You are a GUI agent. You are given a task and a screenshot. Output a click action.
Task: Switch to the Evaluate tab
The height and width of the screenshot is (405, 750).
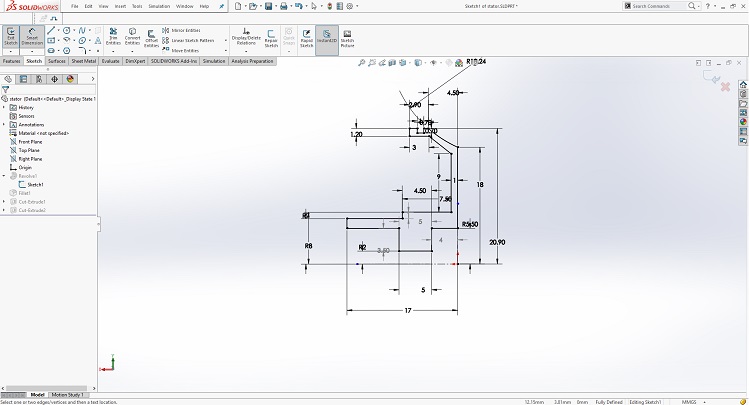pyautogui.click(x=110, y=61)
